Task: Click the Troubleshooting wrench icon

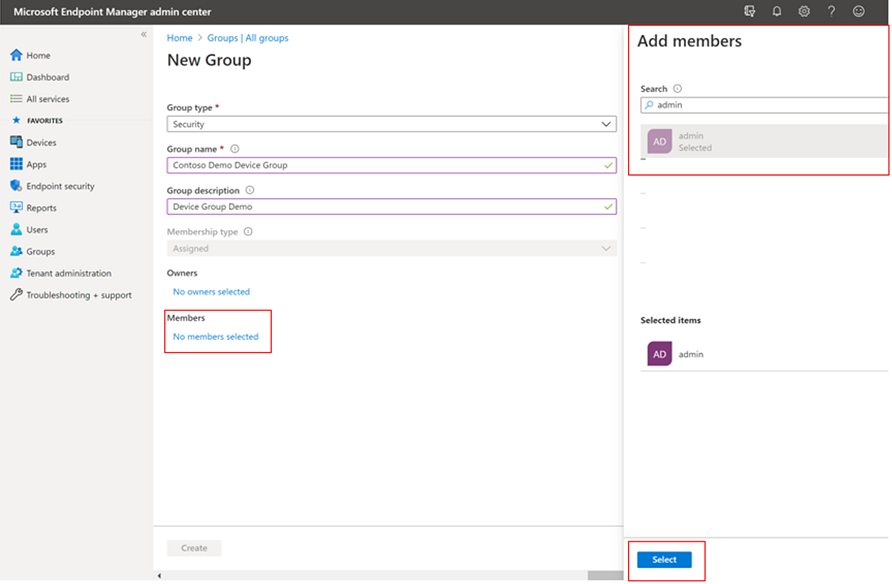Action: 16,295
